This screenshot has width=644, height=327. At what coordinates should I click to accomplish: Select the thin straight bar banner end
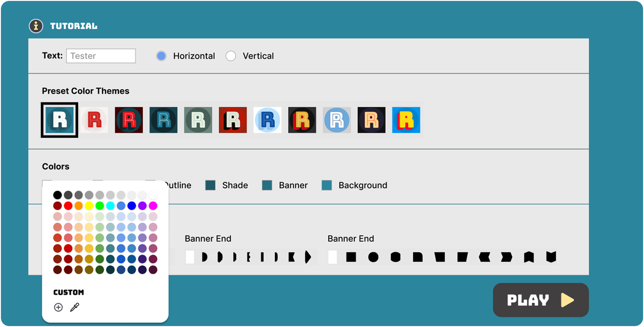(262, 257)
